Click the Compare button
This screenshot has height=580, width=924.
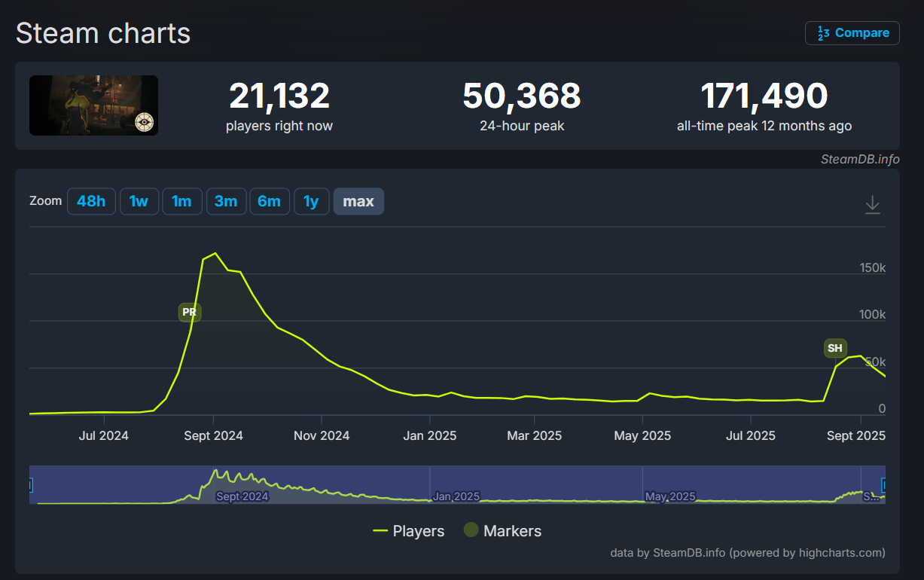click(x=852, y=33)
